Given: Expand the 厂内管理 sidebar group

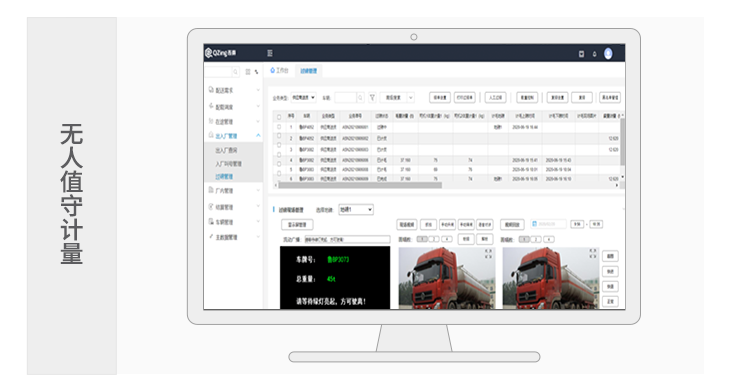Looking at the screenshot, I should (258, 190).
